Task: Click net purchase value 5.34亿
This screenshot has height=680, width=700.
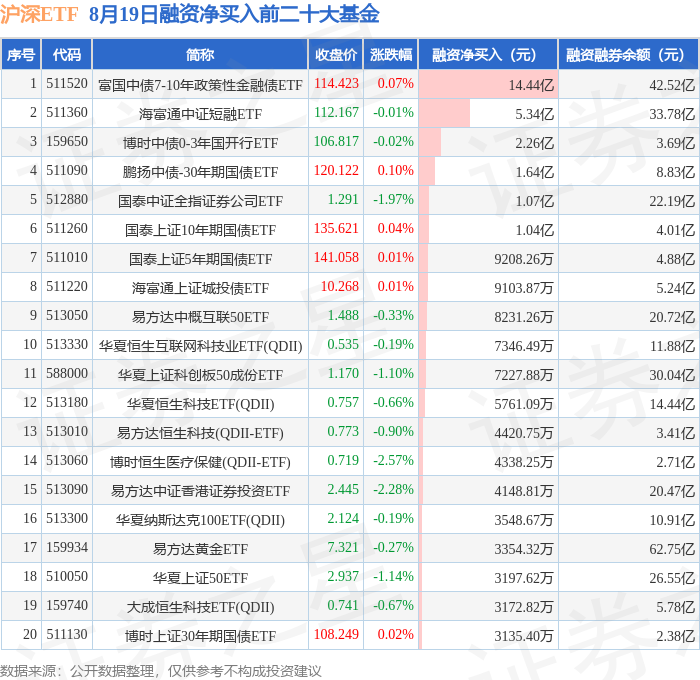Action: [x=534, y=114]
